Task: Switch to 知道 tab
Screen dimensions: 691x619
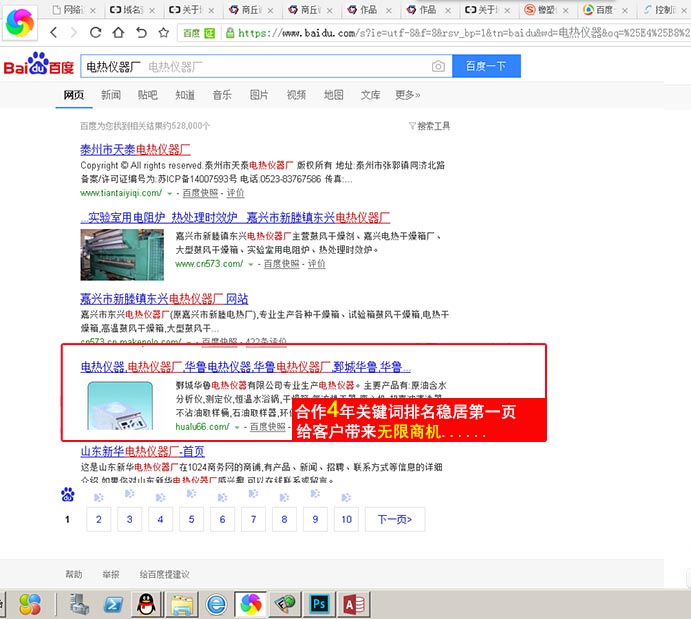Action: (x=185, y=95)
